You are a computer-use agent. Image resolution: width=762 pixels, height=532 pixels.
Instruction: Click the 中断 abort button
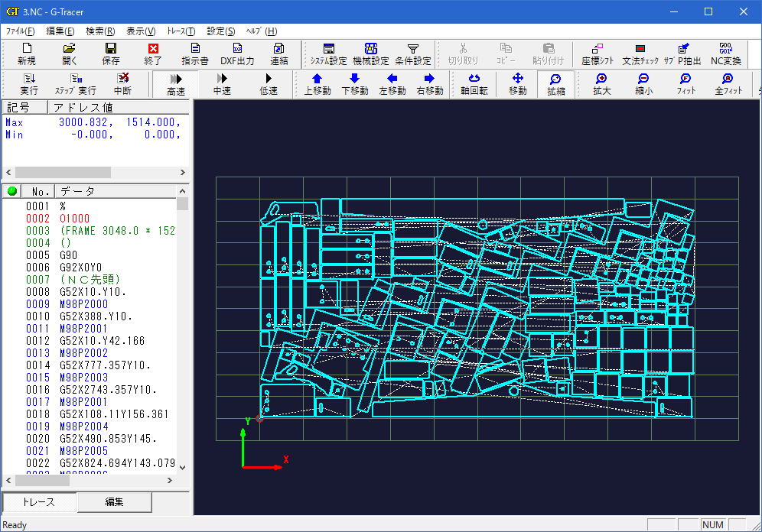tap(122, 83)
